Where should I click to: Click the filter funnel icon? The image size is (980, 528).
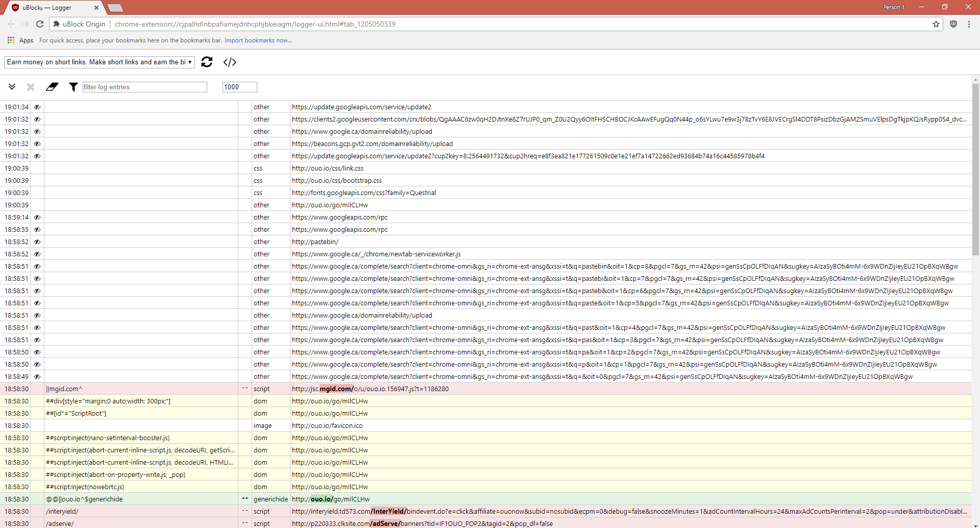(x=73, y=87)
